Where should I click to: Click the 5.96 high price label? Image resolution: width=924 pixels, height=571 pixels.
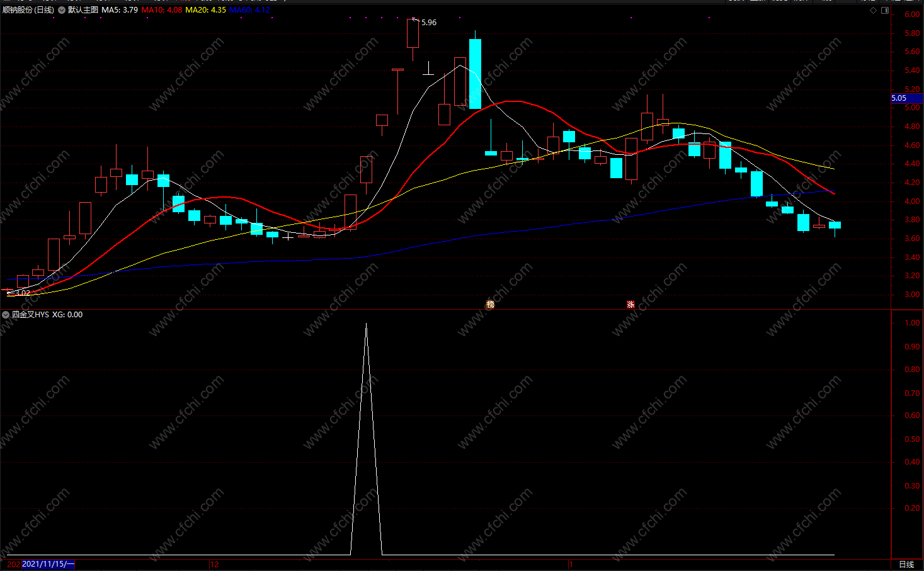tap(429, 23)
